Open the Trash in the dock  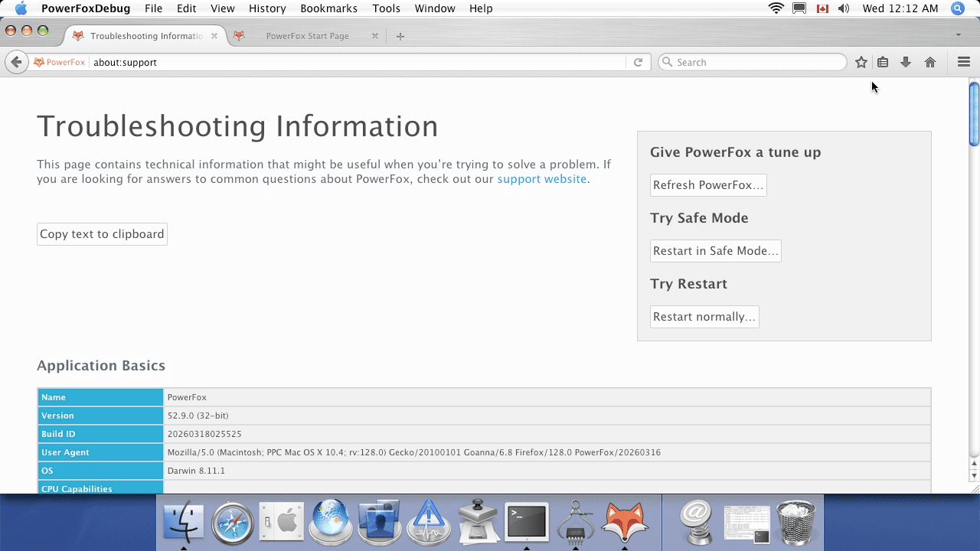coord(796,523)
